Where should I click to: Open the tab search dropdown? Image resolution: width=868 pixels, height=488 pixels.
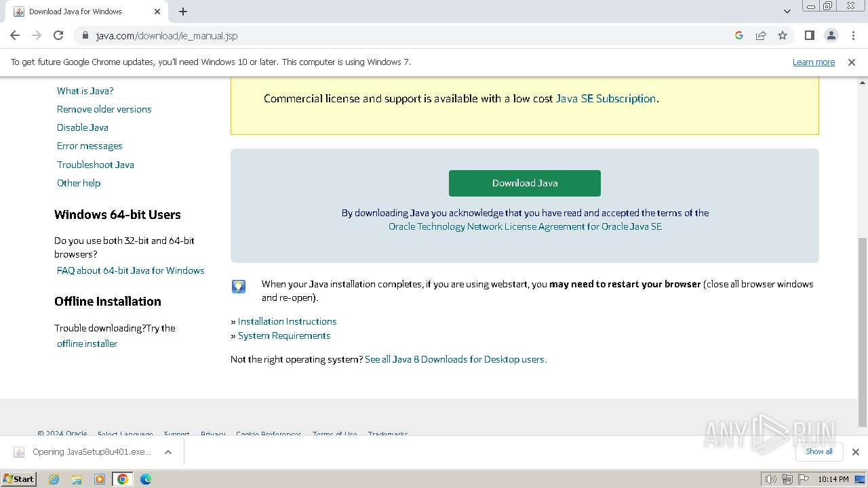[x=787, y=12]
